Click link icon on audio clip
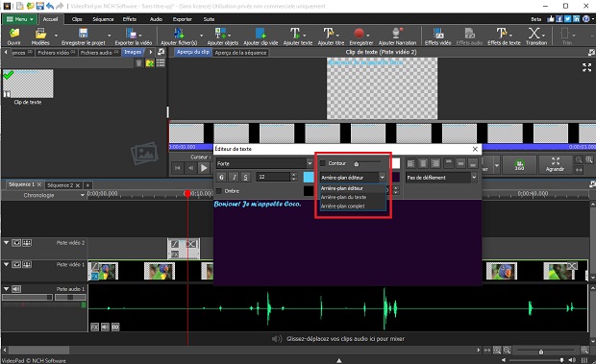The width and height of the screenshot is (596, 364). 115,327
